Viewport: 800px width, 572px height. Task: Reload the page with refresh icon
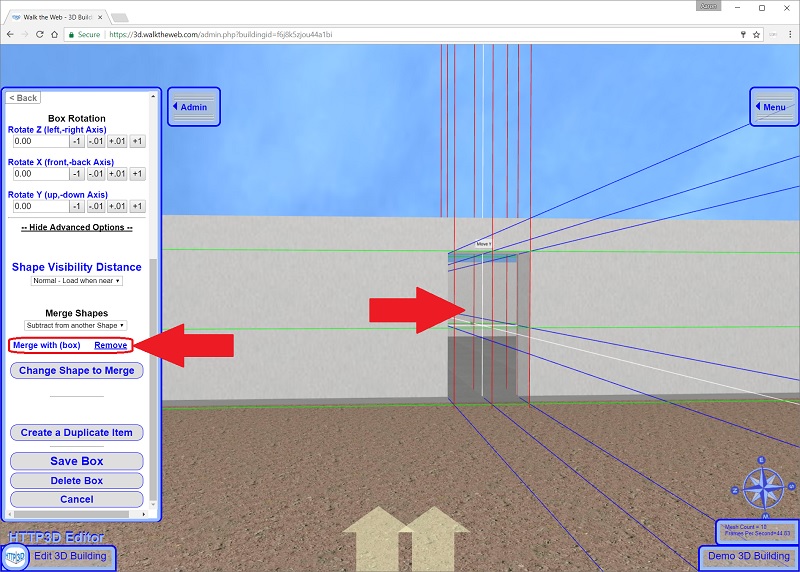[39, 34]
